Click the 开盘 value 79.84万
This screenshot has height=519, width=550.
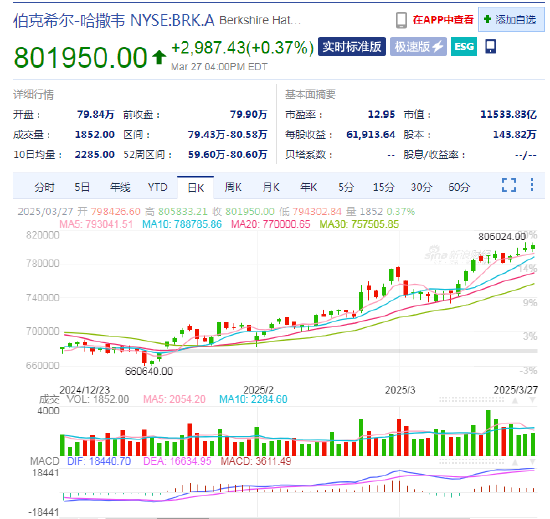point(96,114)
